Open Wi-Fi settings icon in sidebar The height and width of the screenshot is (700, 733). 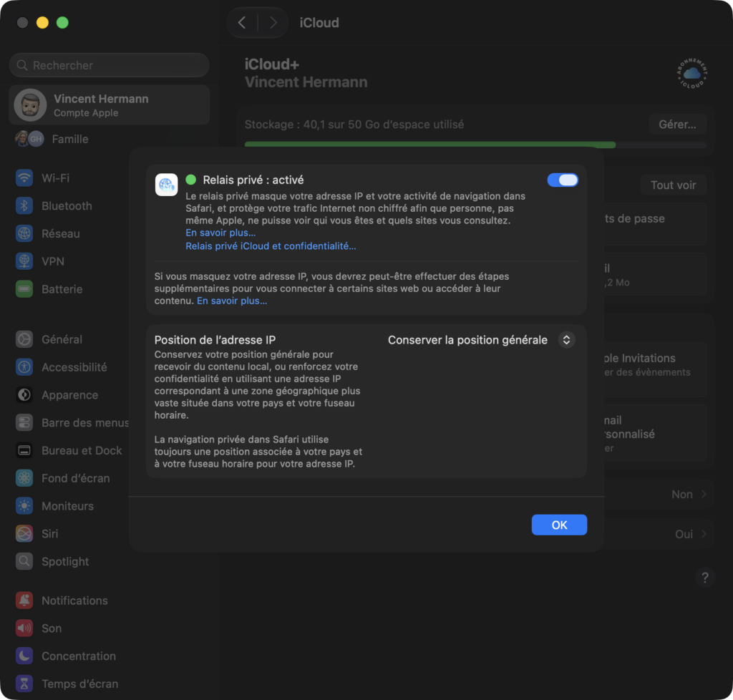click(24, 178)
